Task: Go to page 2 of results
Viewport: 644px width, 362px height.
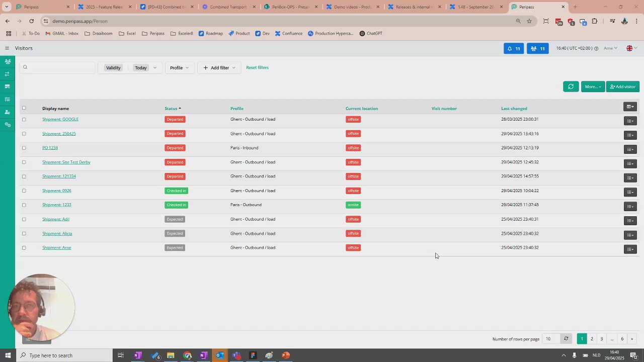Action: coord(592,339)
